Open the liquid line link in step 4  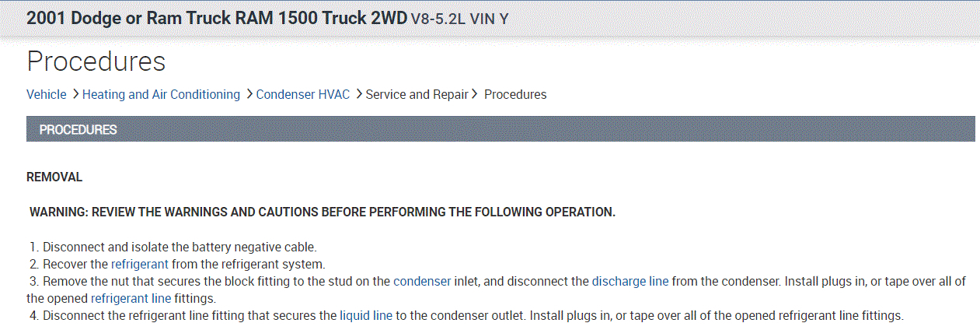pos(366,315)
